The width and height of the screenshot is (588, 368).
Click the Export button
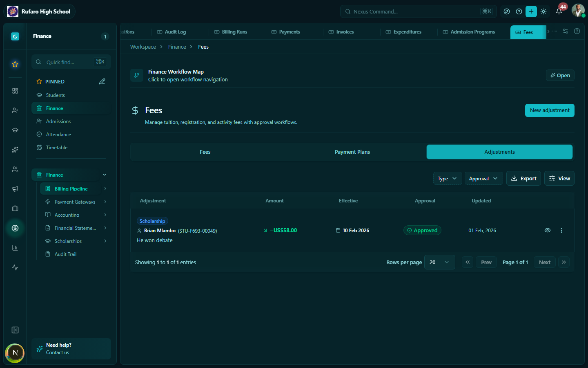tap(524, 178)
